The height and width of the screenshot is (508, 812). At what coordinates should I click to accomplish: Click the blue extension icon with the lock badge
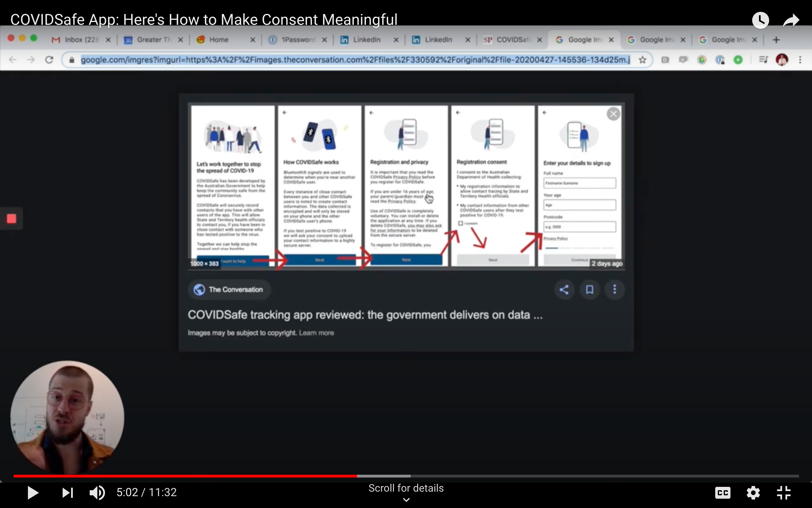pyautogui.click(x=720, y=60)
